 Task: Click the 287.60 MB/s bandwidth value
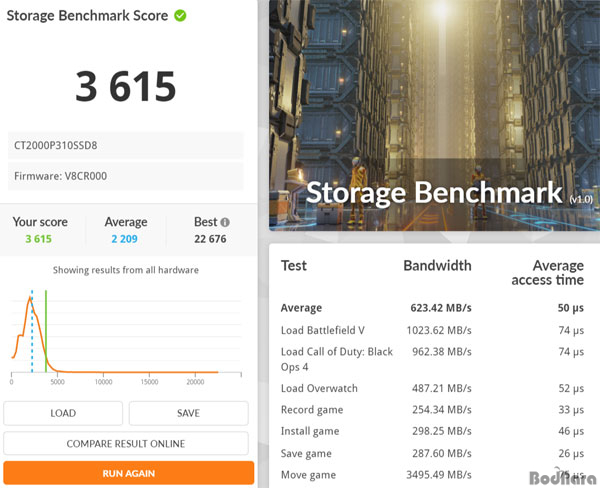click(x=442, y=453)
